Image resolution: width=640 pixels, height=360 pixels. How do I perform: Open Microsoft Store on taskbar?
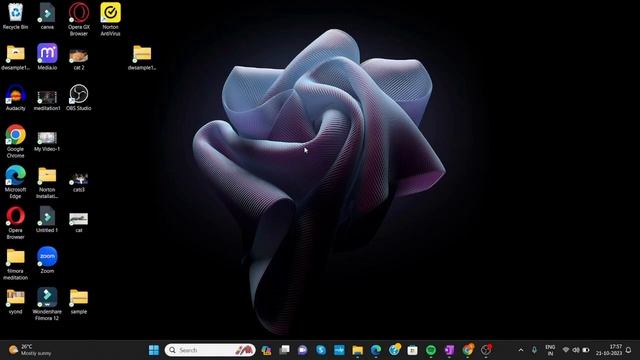point(412,350)
